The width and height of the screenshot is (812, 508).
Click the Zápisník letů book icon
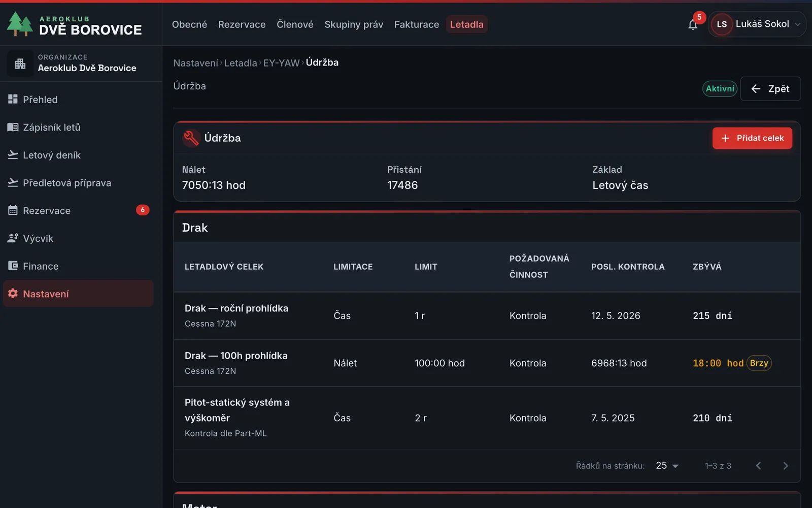tap(13, 127)
